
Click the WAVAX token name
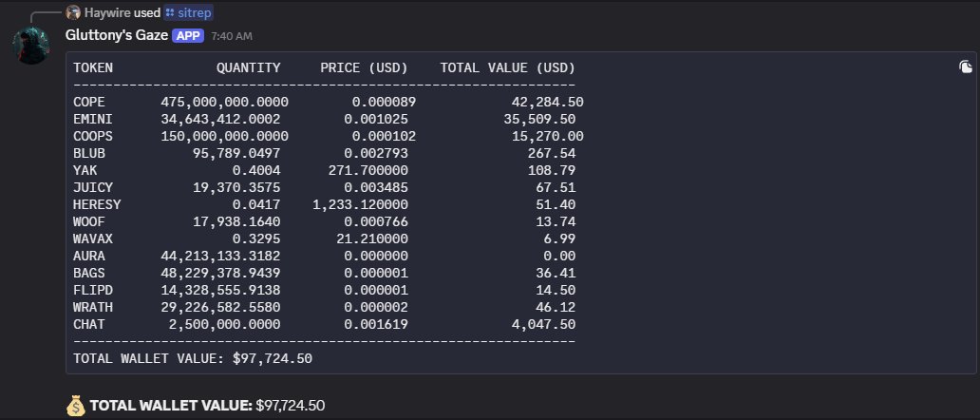[x=93, y=239]
